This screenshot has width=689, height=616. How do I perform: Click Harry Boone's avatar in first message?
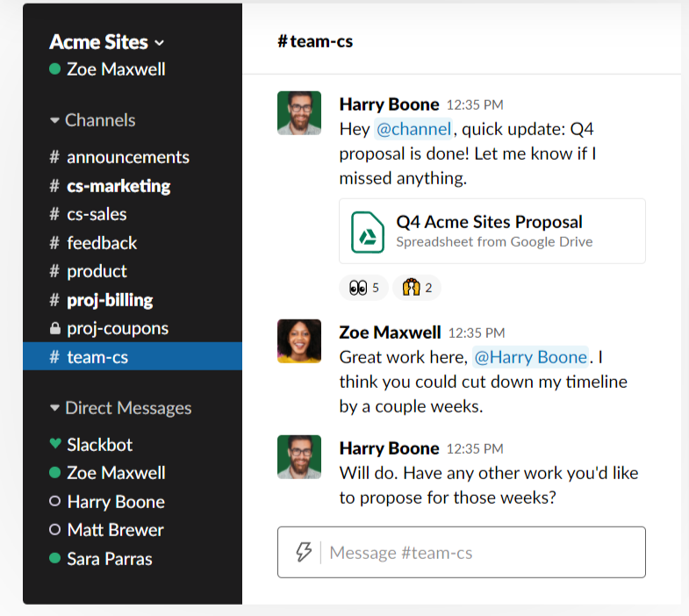click(x=299, y=113)
